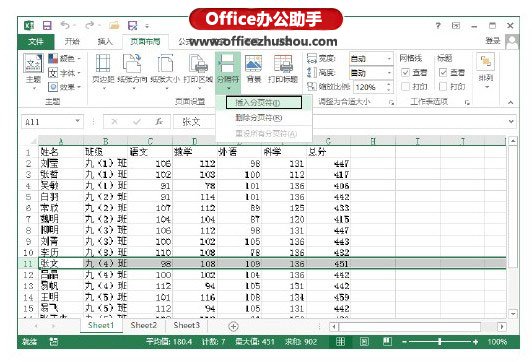Screen dimensions: 532x362
Task: Click the zoom in plus button
Action: [x=476, y=342]
